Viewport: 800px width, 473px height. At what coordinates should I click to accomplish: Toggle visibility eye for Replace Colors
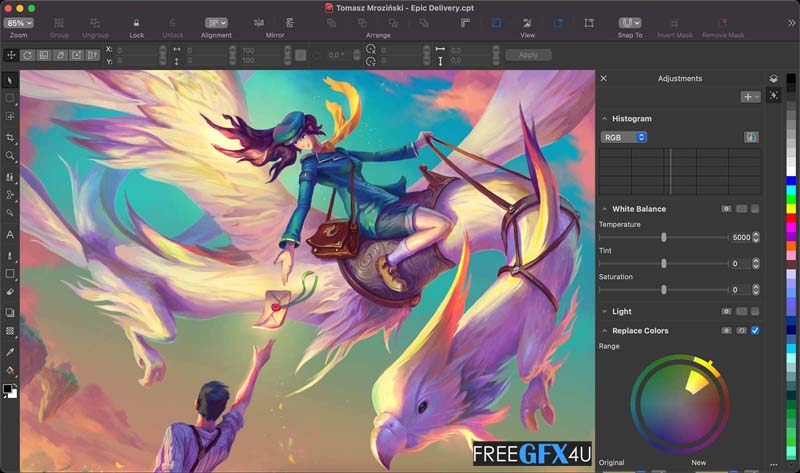click(726, 331)
